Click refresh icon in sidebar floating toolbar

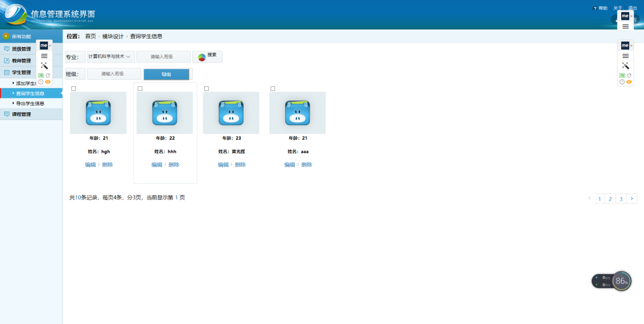coord(48,75)
